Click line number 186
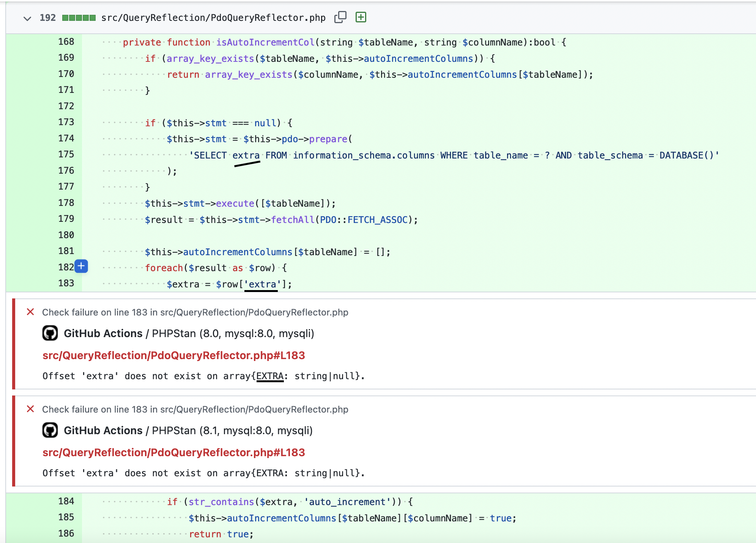The height and width of the screenshot is (543, 756). pos(66,534)
